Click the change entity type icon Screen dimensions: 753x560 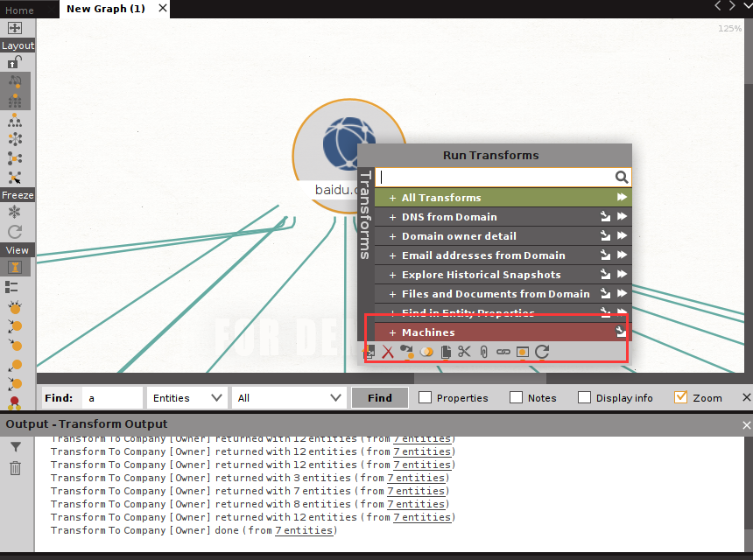click(x=407, y=353)
